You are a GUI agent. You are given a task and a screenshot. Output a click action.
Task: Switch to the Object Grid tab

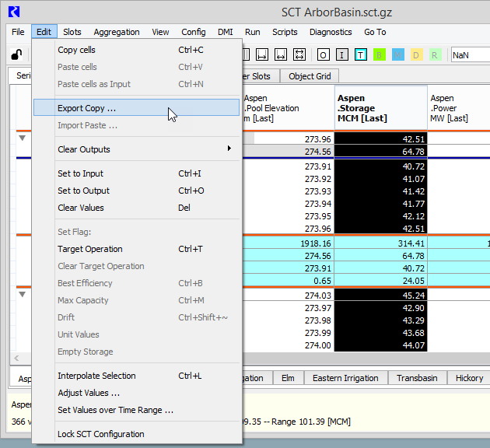(310, 76)
